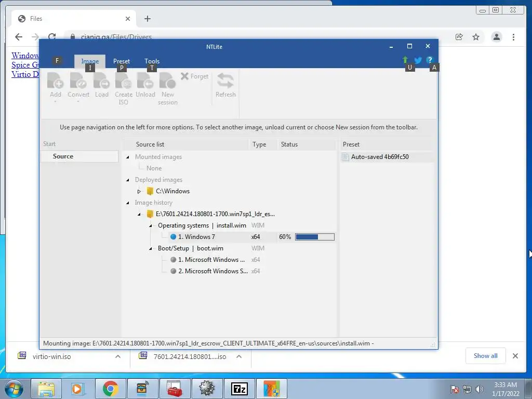Viewport: 532px width, 399px height.
Task: Open NTLite's file menu button F
Action: tap(57, 61)
